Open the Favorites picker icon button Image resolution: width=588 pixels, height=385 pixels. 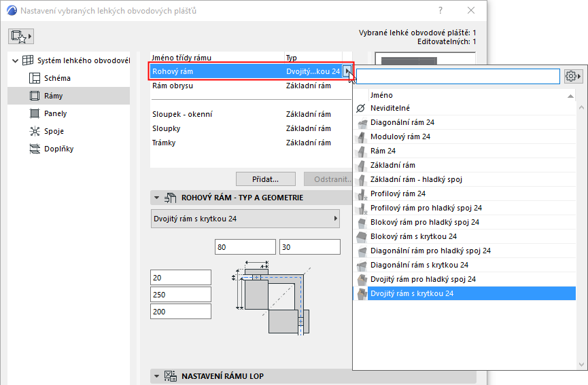(21, 37)
